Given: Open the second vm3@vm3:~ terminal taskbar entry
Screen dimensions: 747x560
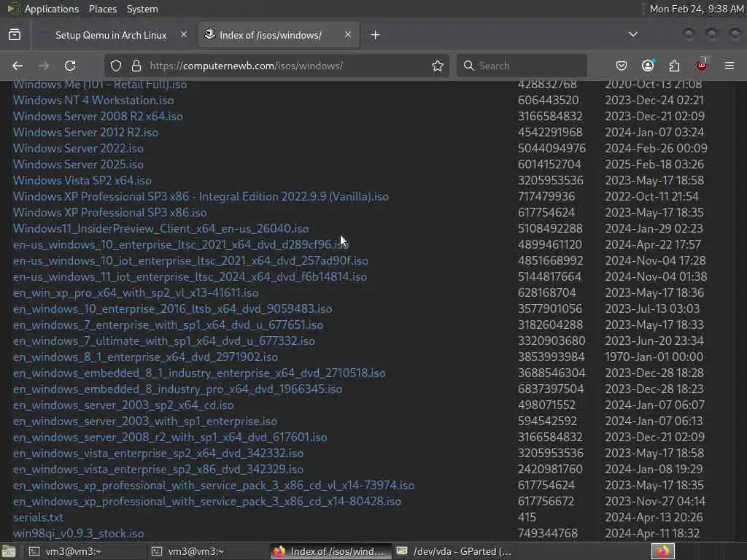Looking at the screenshot, I should 208,551.
